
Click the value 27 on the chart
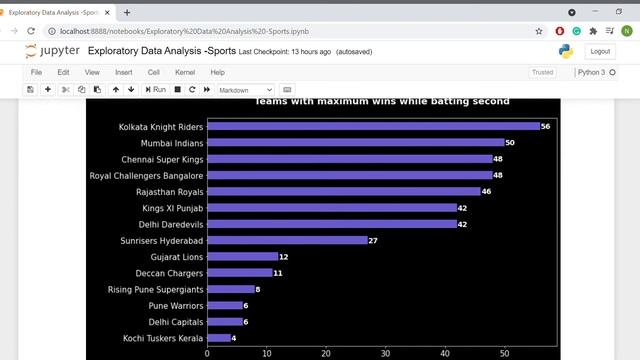(x=373, y=241)
